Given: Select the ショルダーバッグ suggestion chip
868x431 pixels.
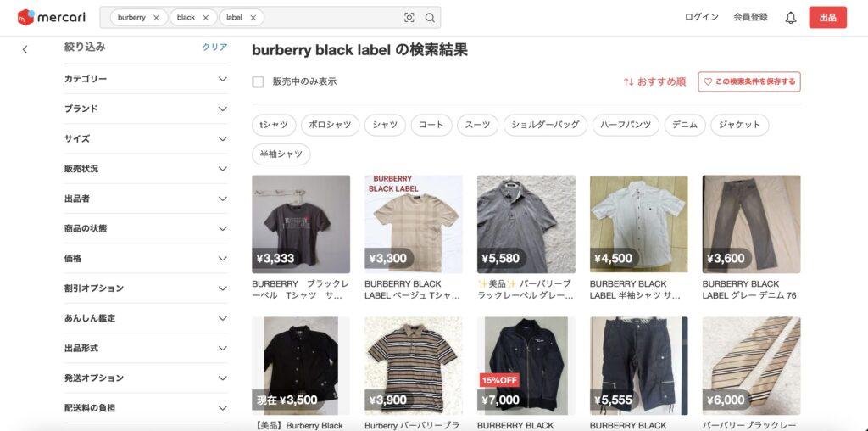Looking at the screenshot, I should [x=545, y=125].
